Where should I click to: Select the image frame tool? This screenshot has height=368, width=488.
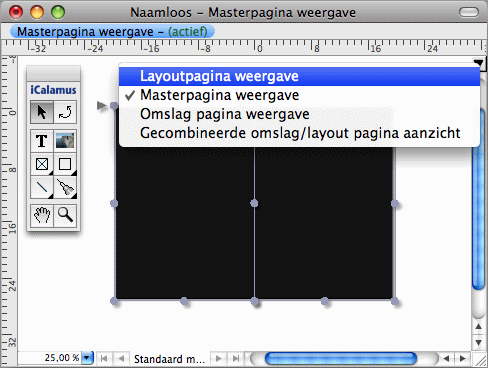tap(65, 141)
